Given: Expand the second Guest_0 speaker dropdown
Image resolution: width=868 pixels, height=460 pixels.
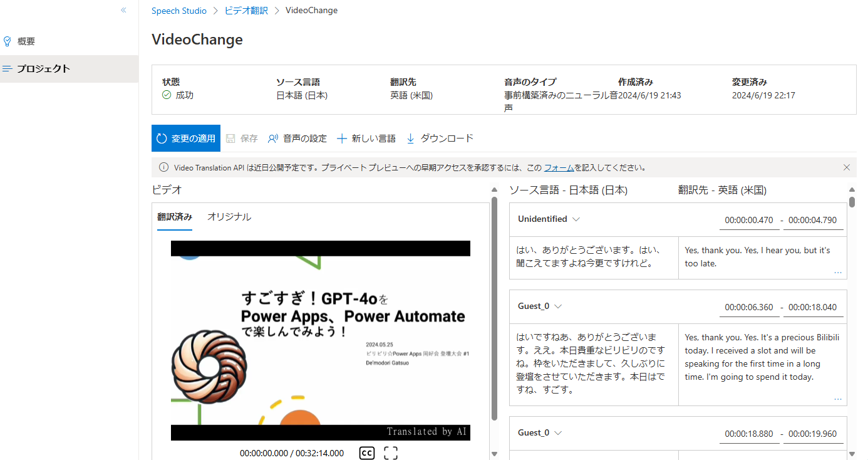Looking at the screenshot, I should 558,432.
